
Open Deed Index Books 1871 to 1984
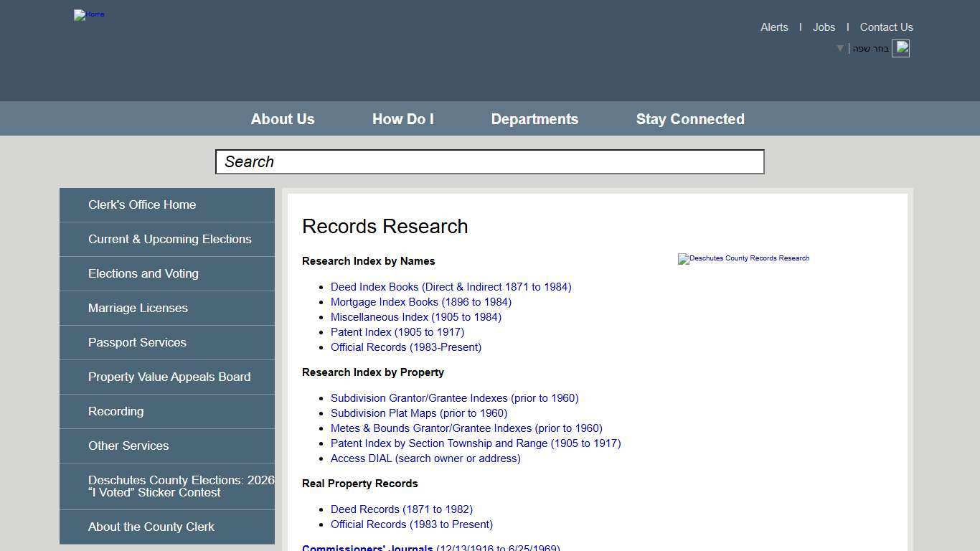tap(451, 286)
